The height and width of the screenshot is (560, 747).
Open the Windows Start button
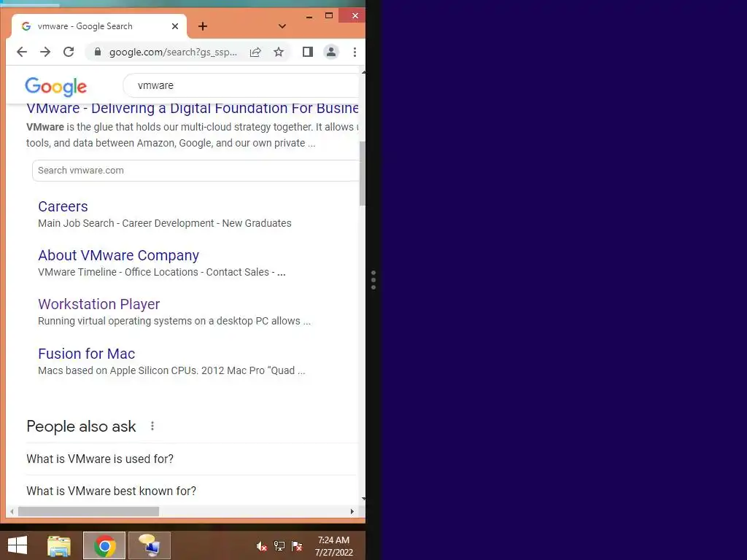coord(18,545)
